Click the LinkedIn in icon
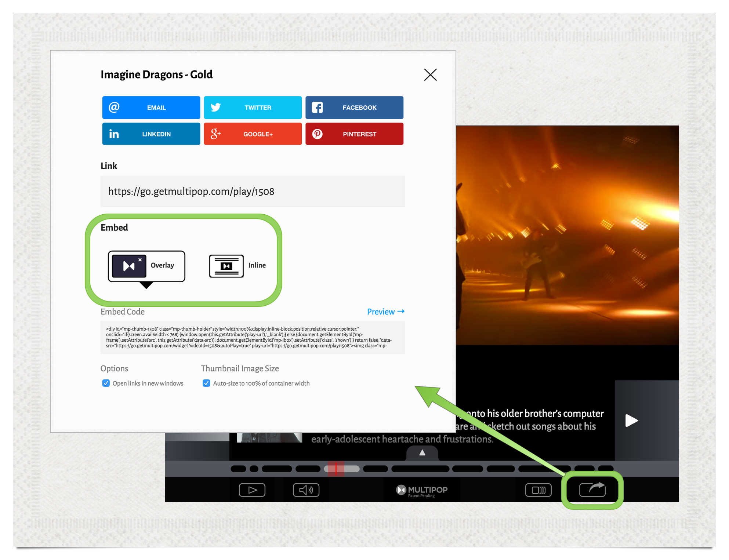 point(114,134)
